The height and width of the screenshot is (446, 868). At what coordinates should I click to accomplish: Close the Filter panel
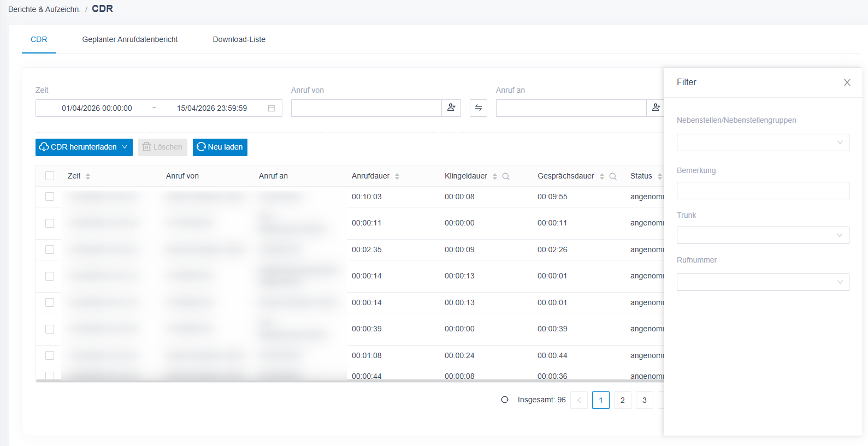[847, 82]
